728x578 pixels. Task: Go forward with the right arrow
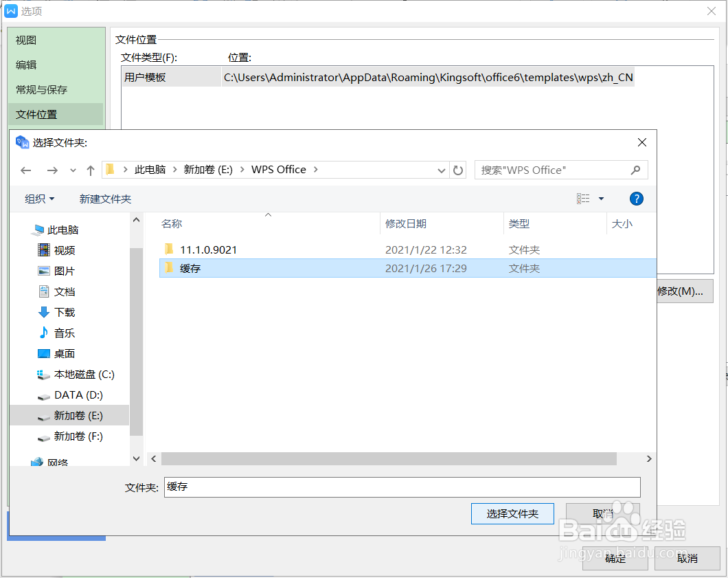52,170
